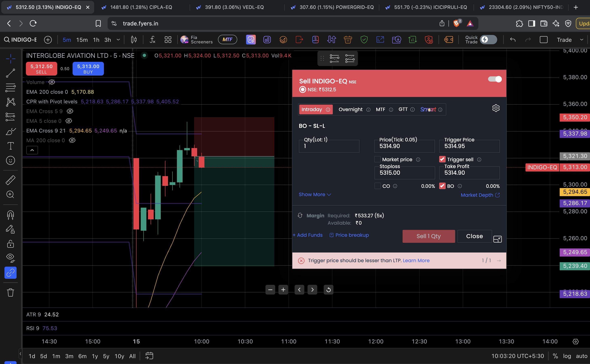Select the GTT order tab

coord(406,109)
